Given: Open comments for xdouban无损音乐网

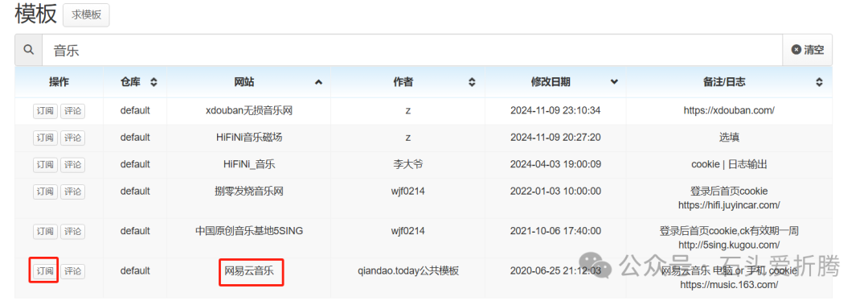Looking at the screenshot, I should pos(72,111).
